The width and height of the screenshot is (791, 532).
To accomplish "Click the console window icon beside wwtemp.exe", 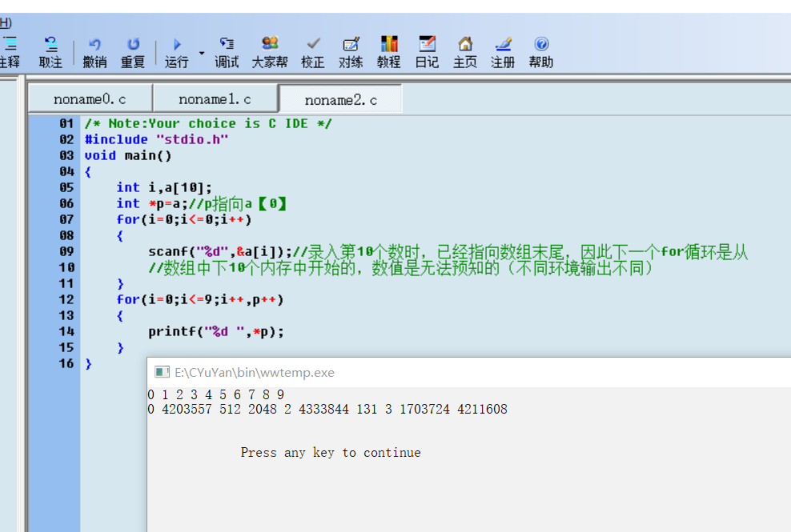I will [162, 372].
